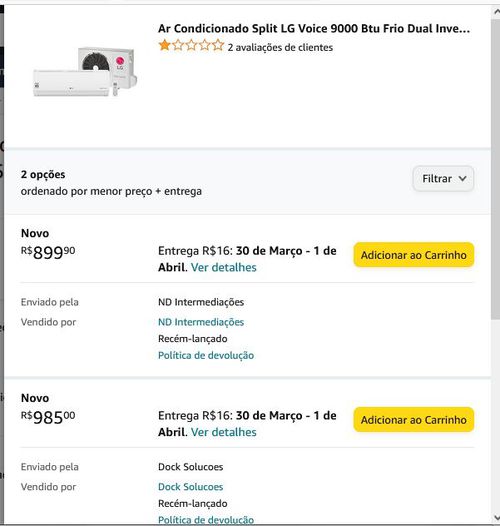Click the star rating icons

(191, 45)
